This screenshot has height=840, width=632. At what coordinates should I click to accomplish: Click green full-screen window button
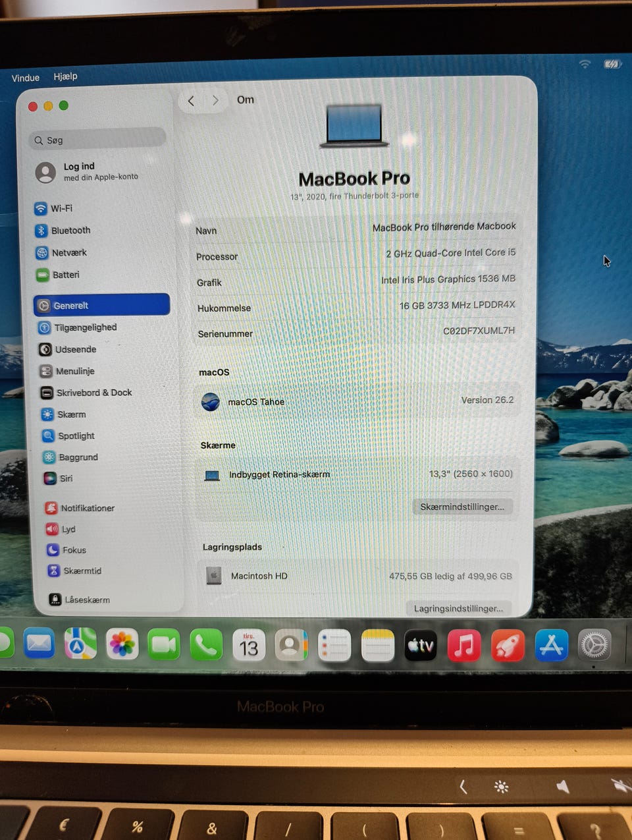click(63, 105)
